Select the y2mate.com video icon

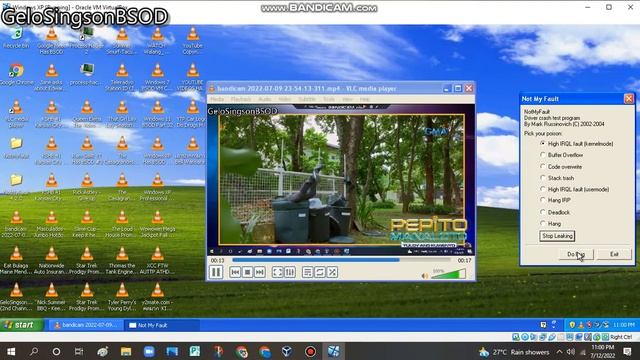(x=157, y=297)
